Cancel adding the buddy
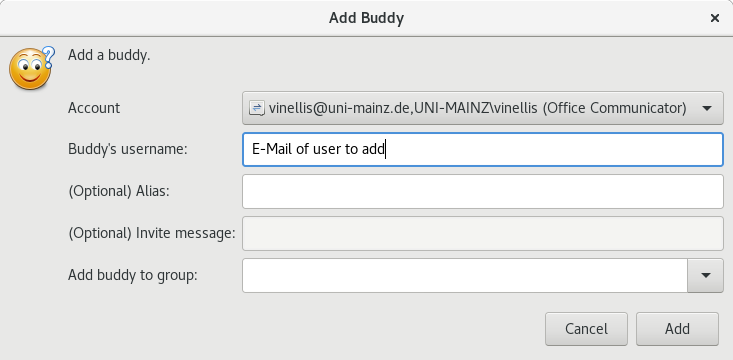The image size is (733, 360). point(586,329)
